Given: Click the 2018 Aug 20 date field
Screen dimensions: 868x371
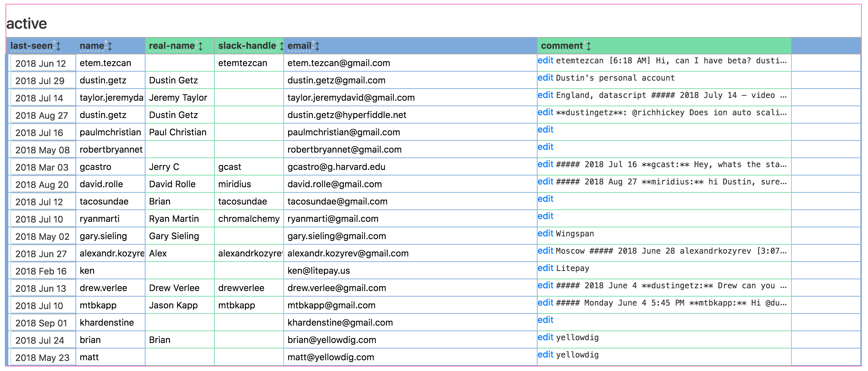Looking at the screenshot, I should [x=43, y=184].
